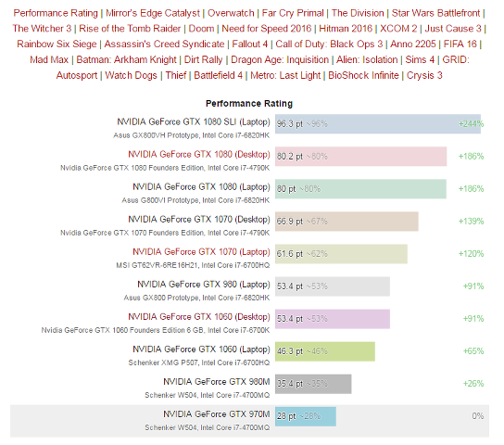Open Rainbow Six Siege results
The width and height of the screenshot is (504, 445).
(x=57, y=44)
